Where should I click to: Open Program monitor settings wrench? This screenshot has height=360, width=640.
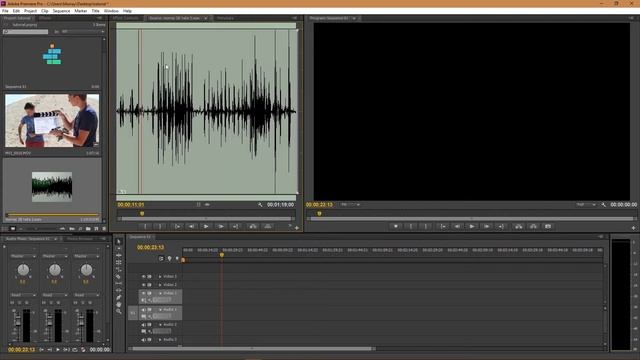pos(604,205)
